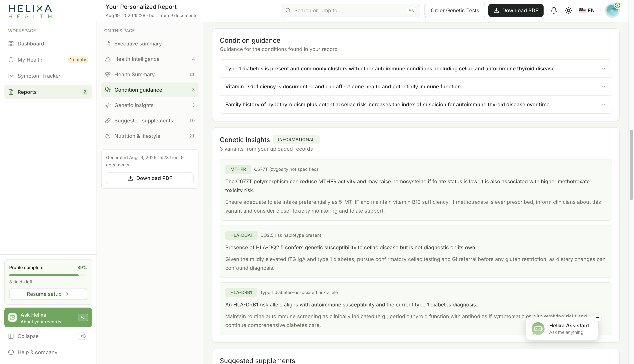
Task: Click the INFORMATIONAL badge
Action: click(296, 140)
